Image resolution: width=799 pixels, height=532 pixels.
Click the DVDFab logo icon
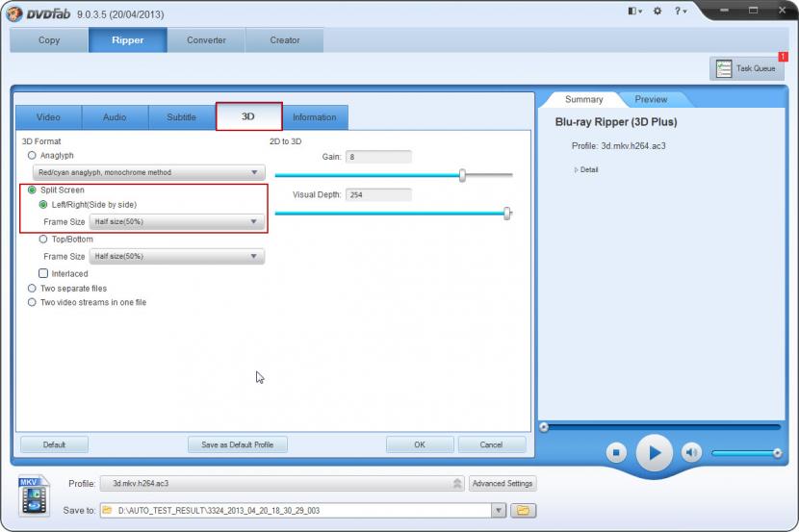point(14,13)
